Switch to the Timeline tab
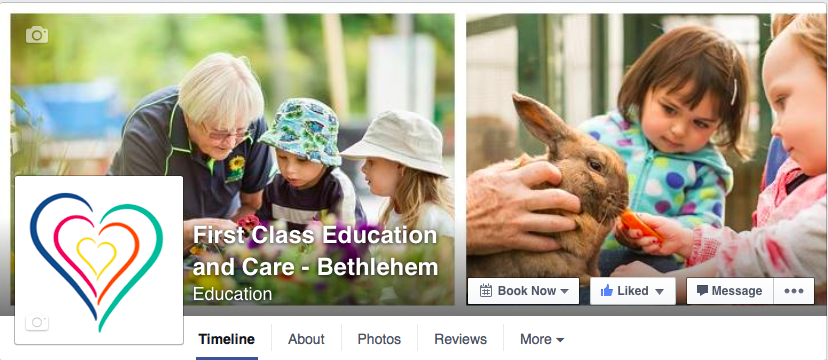Screen dimensions: 828x360 point(227,339)
